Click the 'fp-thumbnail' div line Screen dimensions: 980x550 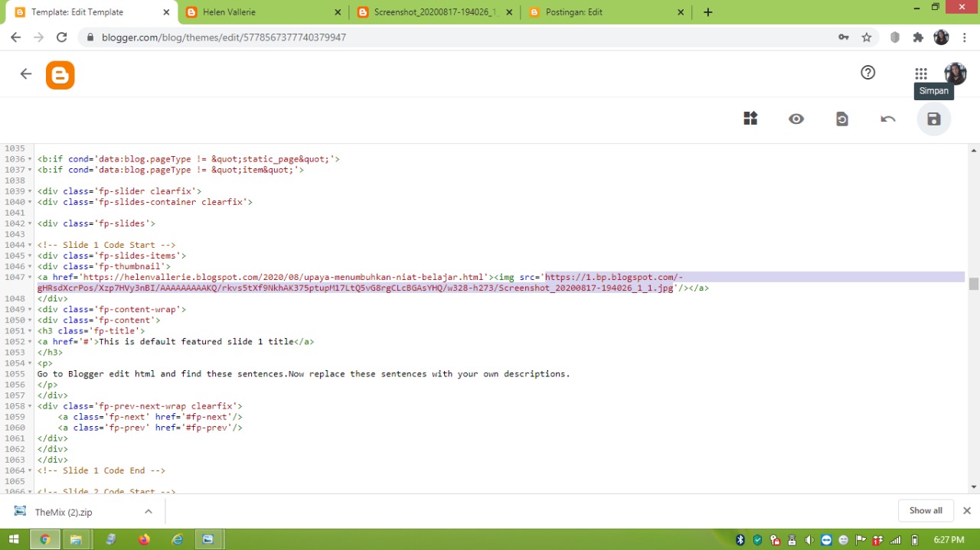(x=104, y=266)
